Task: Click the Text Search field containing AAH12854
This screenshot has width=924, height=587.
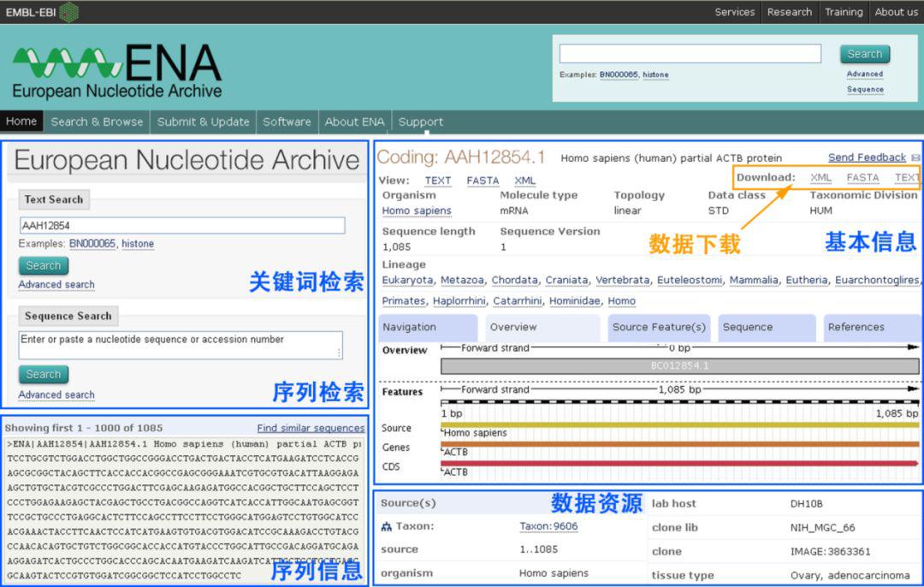Action: click(x=182, y=225)
